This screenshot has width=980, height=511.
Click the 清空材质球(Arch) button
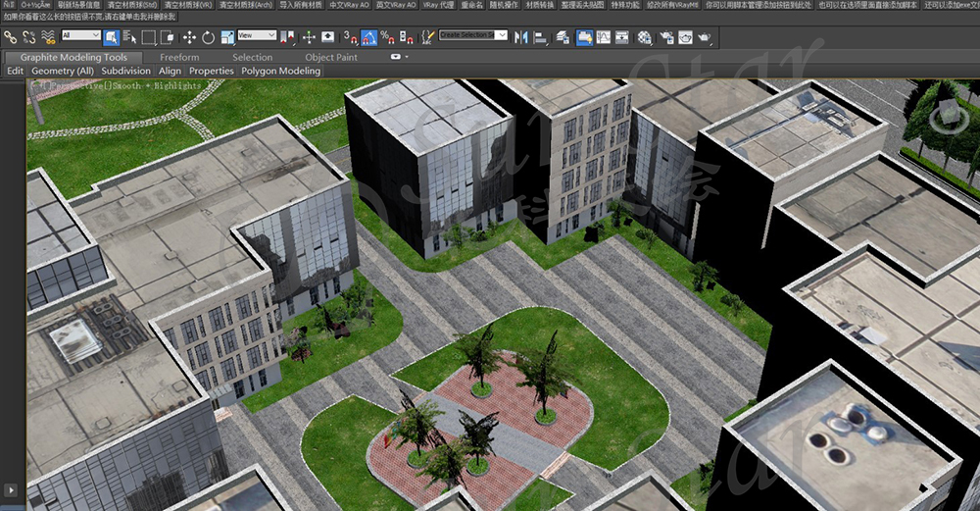(246, 4)
